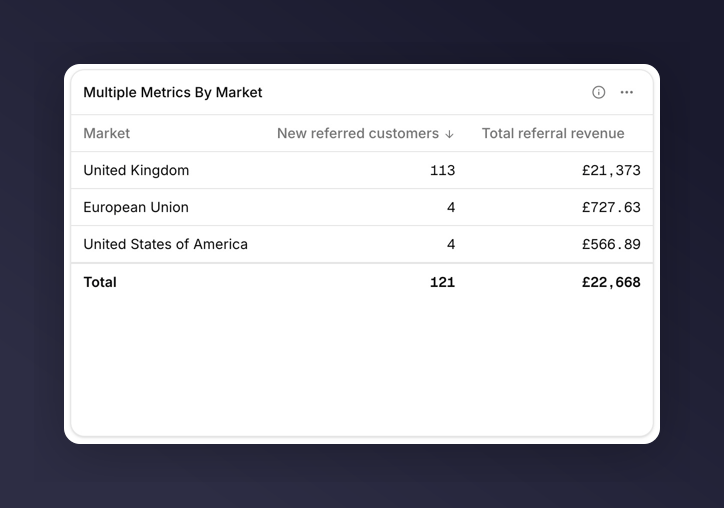The height and width of the screenshot is (508, 724).
Task: Click European Union's 4 customers value
Action: [x=451, y=207]
